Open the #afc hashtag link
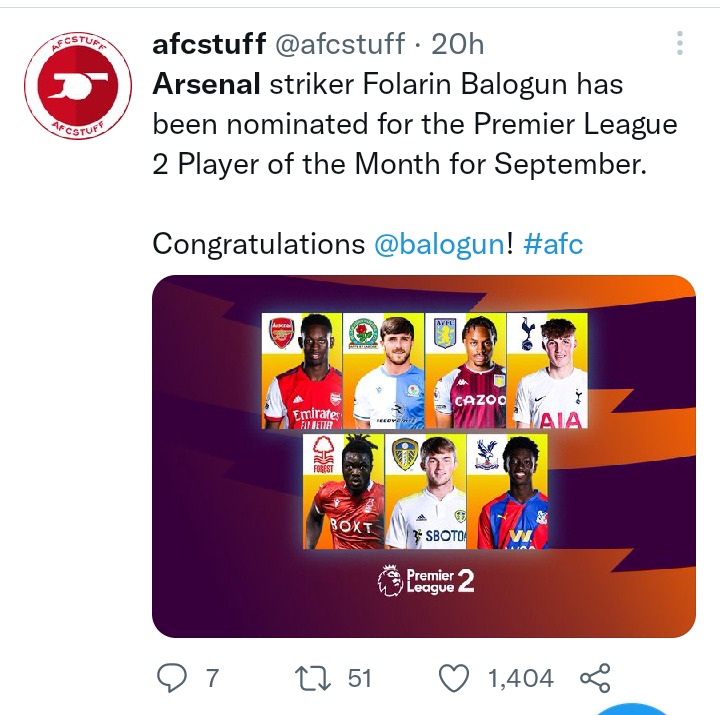720x715 pixels. click(x=553, y=243)
